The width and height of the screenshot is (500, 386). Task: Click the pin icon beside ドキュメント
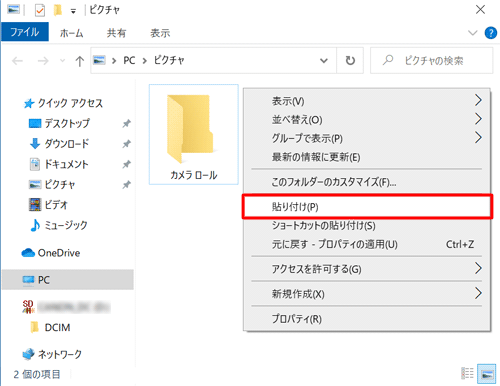point(126,164)
